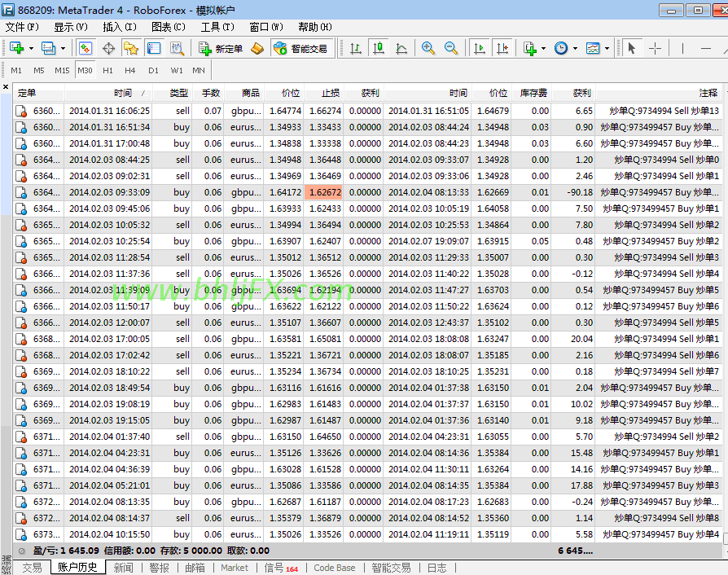Select the M30 timeframe button
This screenshot has height=575, width=728.
(x=85, y=70)
